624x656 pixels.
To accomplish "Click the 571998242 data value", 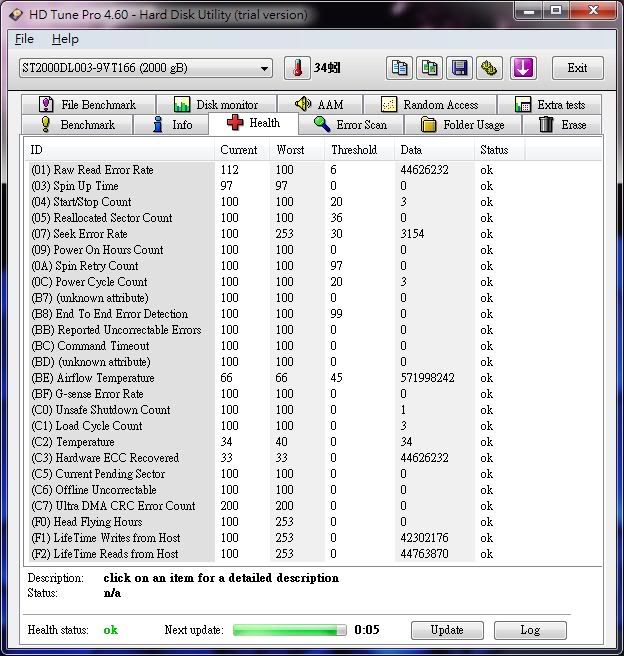I will tap(427, 378).
